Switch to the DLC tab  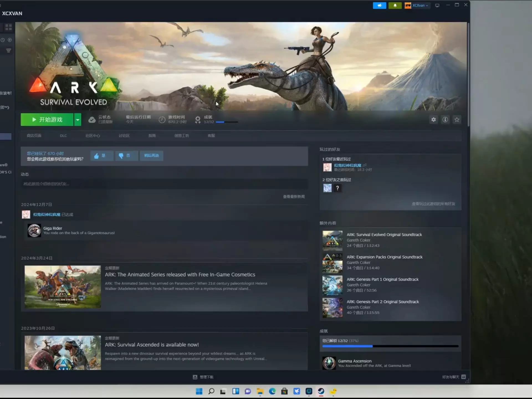point(63,136)
